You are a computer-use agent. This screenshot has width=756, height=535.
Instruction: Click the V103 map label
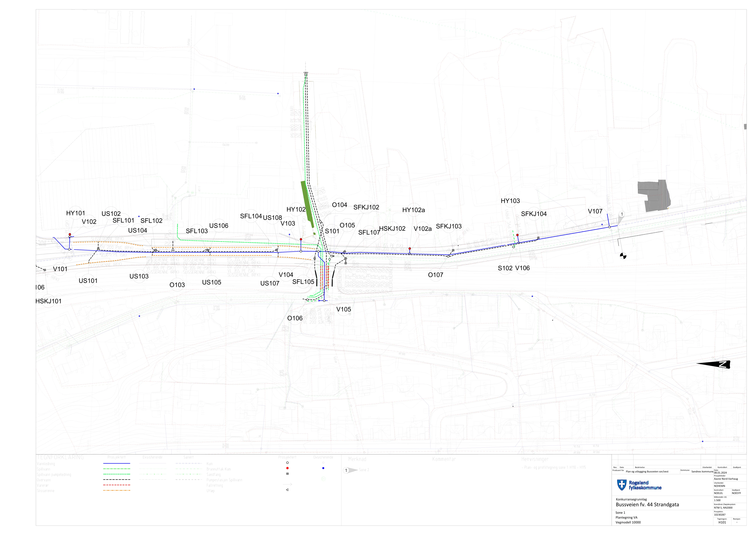tap(288, 224)
